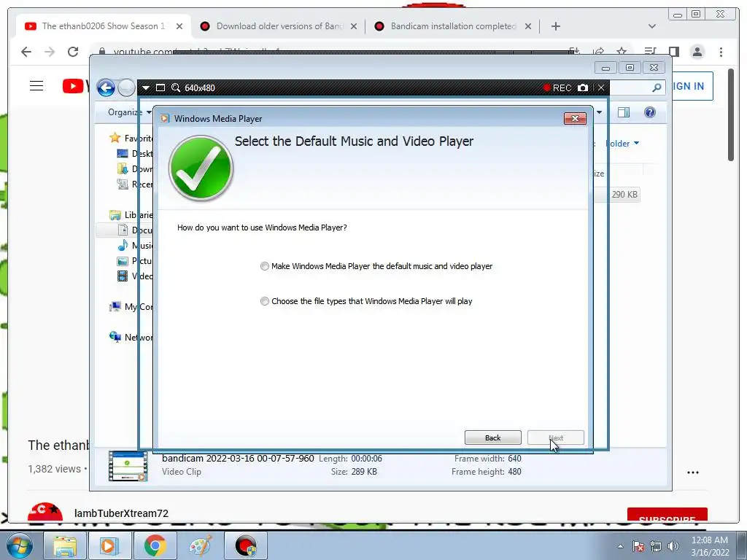Click the bandicam video clip thumbnail
Screen dimensions: 747x560
coord(128,466)
